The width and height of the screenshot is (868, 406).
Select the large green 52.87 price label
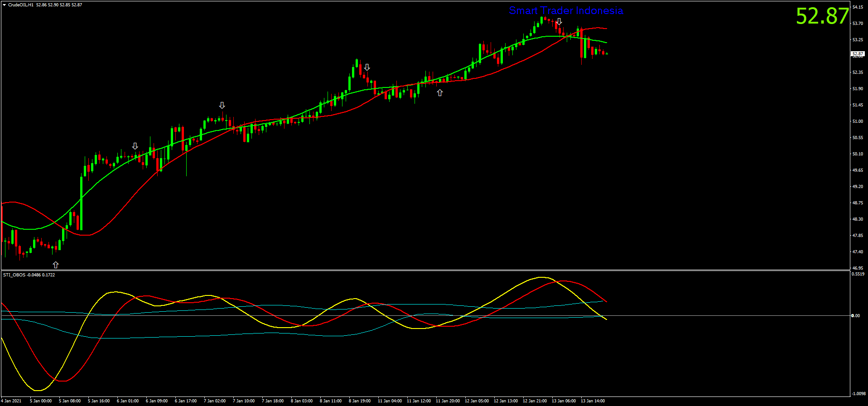pos(822,16)
